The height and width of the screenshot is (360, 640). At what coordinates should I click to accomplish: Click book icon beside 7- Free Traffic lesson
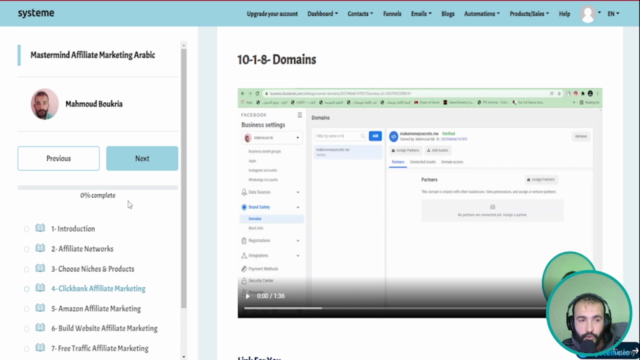click(40, 348)
